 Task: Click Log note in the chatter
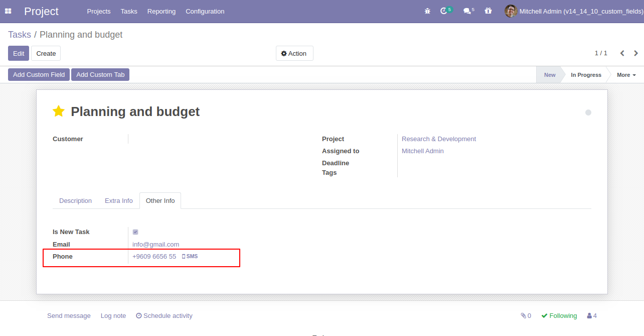(113, 316)
